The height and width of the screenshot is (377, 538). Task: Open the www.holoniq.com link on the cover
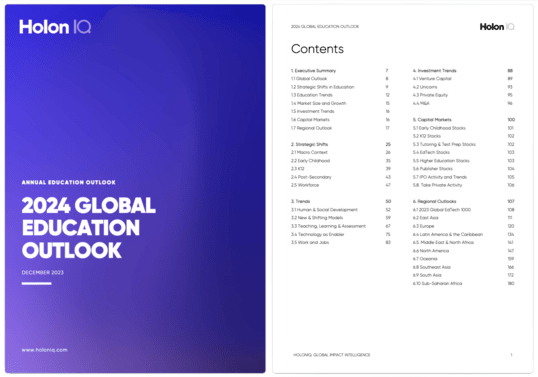coord(45,350)
